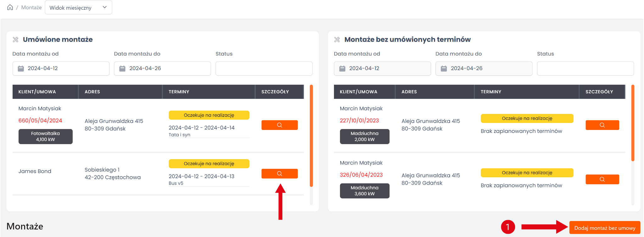The height and width of the screenshot is (237, 644).
Task: Open details for contract 660/05/04/2024
Action: click(x=279, y=125)
